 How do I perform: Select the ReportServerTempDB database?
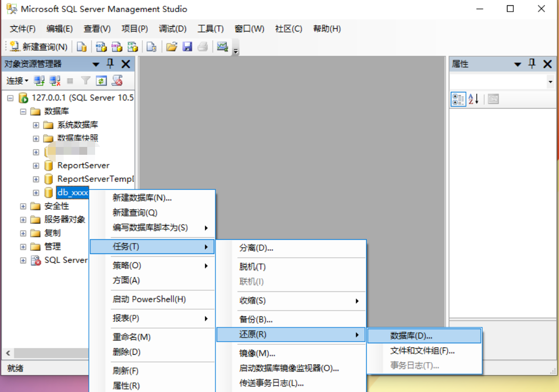(x=96, y=179)
